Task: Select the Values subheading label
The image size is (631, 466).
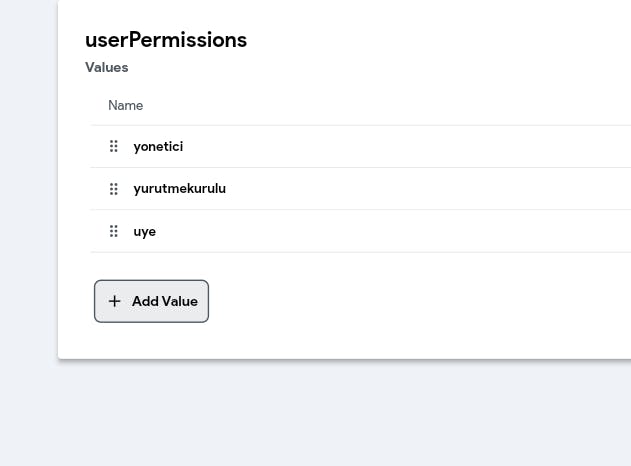Action: point(107,67)
